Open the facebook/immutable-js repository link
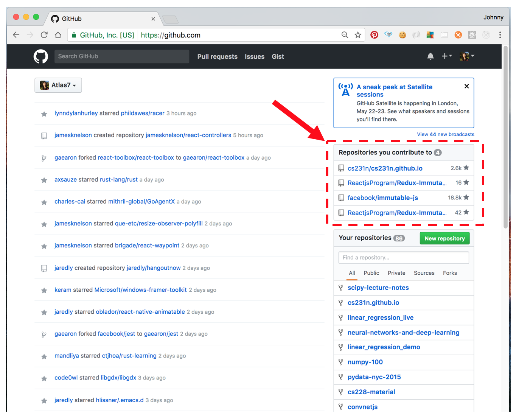 tap(383, 198)
